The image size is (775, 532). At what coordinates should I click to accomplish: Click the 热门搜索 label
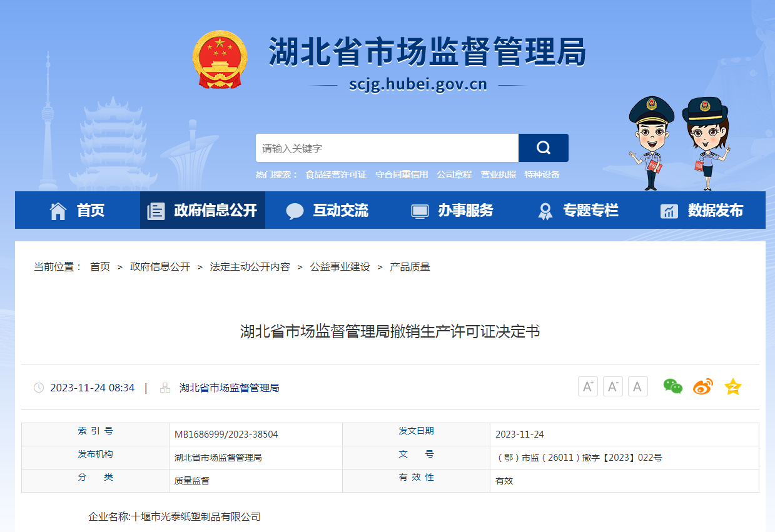click(276, 175)
